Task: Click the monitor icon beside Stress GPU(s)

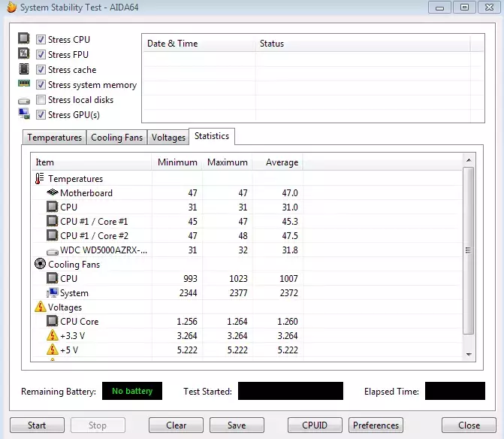Action: (x=24, y=114)
